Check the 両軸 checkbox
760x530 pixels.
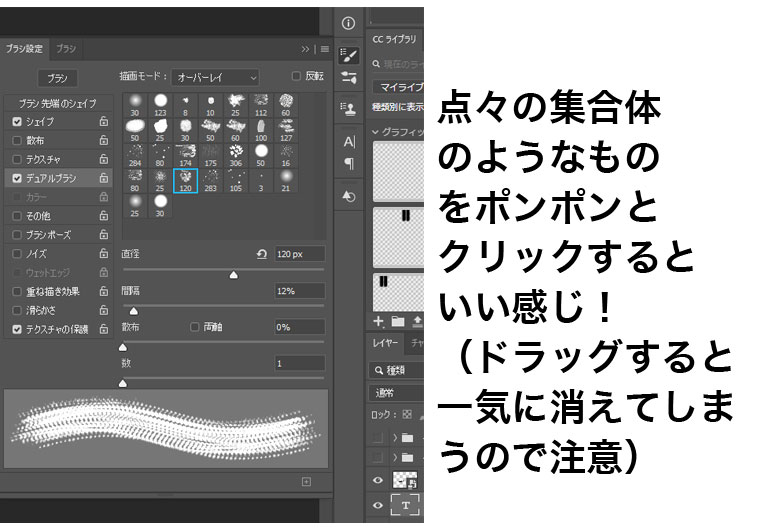(194, 327)
